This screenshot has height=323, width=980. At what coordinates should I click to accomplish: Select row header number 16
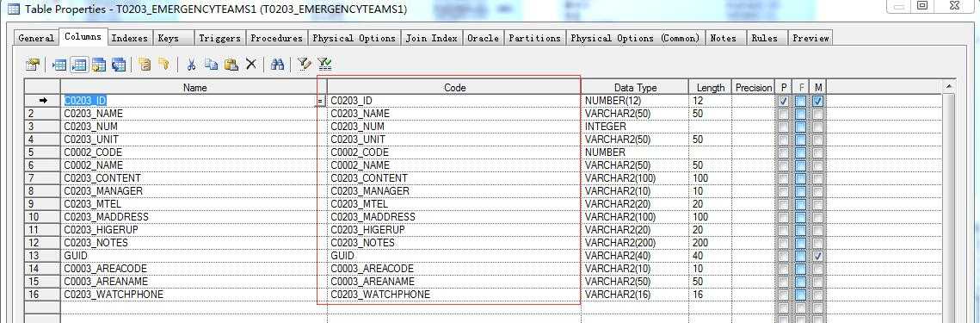coord(42,295)
